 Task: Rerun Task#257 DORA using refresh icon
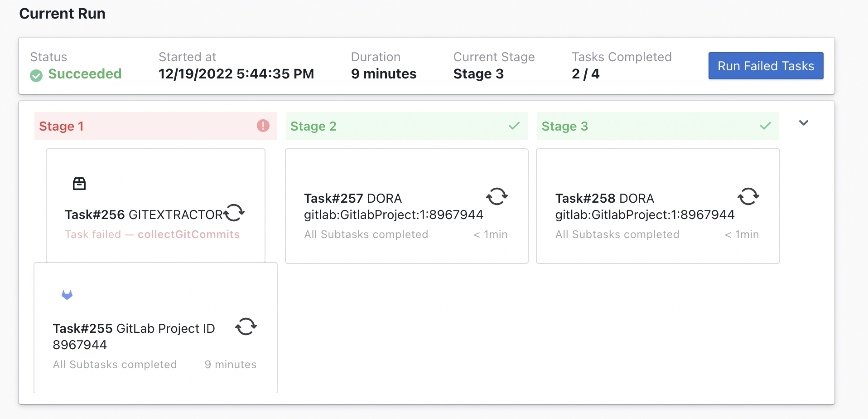click(x=497, y=196)
